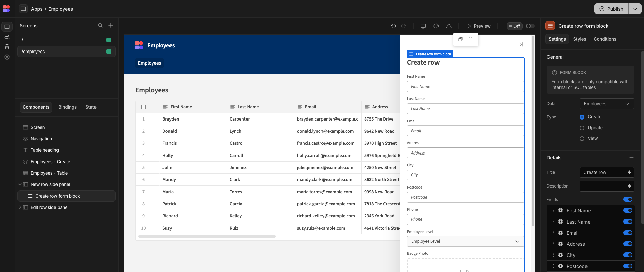Switch to the State tab
The image size is (644, 272).
tap(91, 107)
